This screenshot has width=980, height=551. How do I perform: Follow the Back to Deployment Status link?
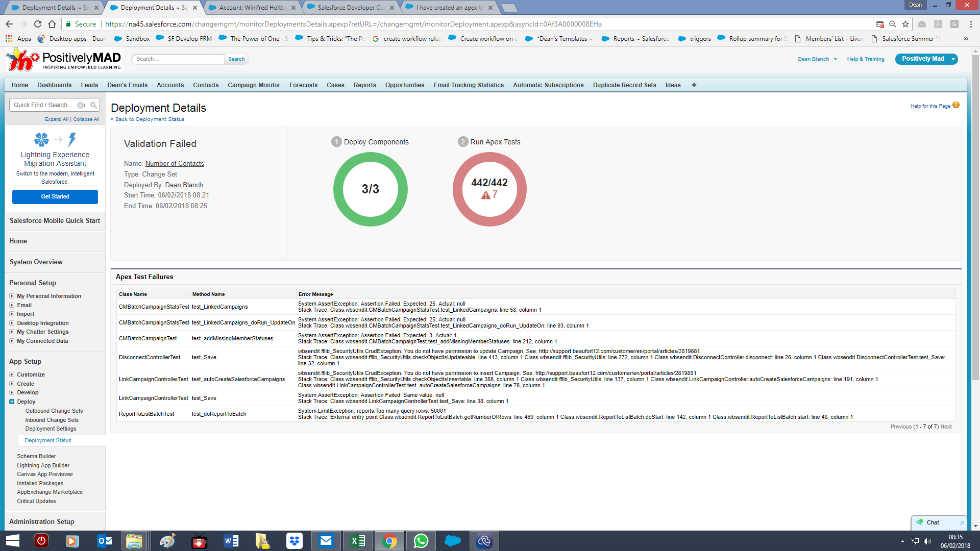coord(149,119)
